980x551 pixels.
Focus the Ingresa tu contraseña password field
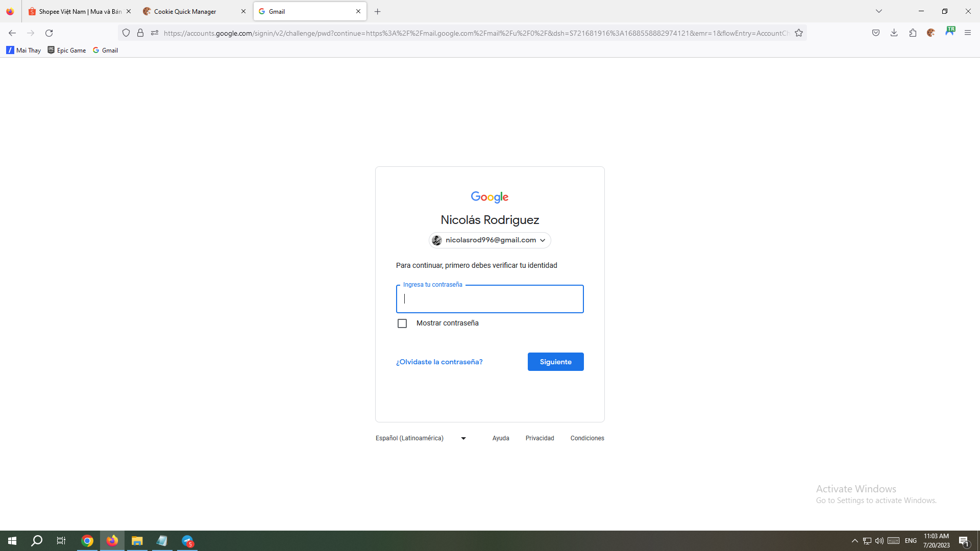coord(490,299)
